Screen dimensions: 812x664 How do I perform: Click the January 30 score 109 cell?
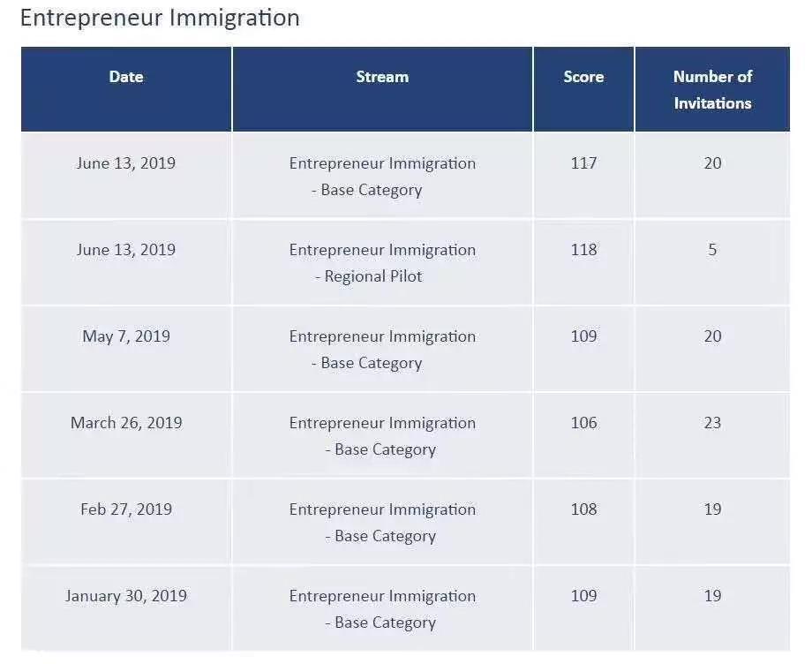583,608
